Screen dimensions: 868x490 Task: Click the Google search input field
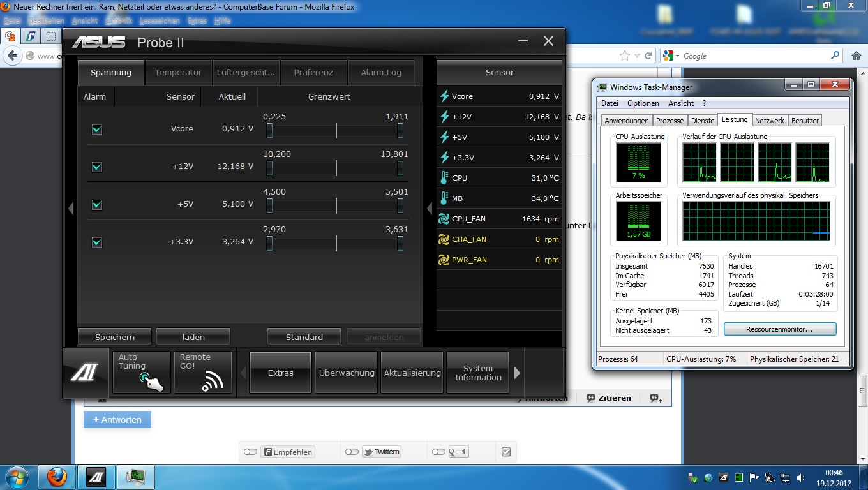coord(754,56)
